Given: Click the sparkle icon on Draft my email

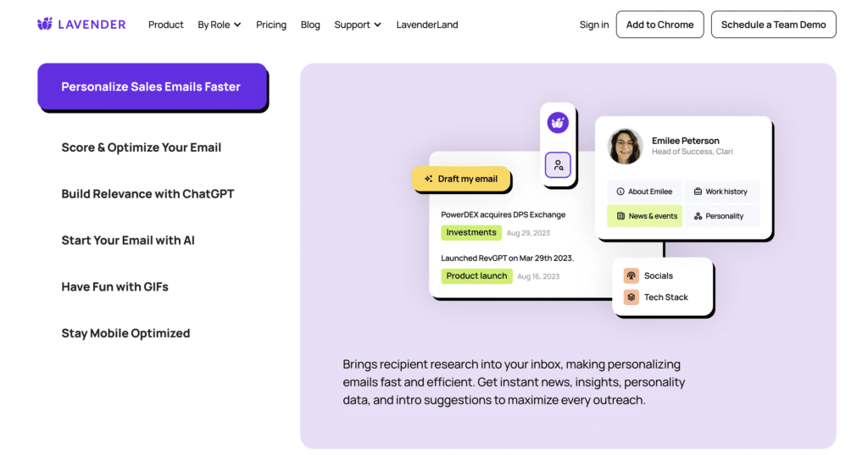Looking at the screenshot, I should [x=428, y=179].
